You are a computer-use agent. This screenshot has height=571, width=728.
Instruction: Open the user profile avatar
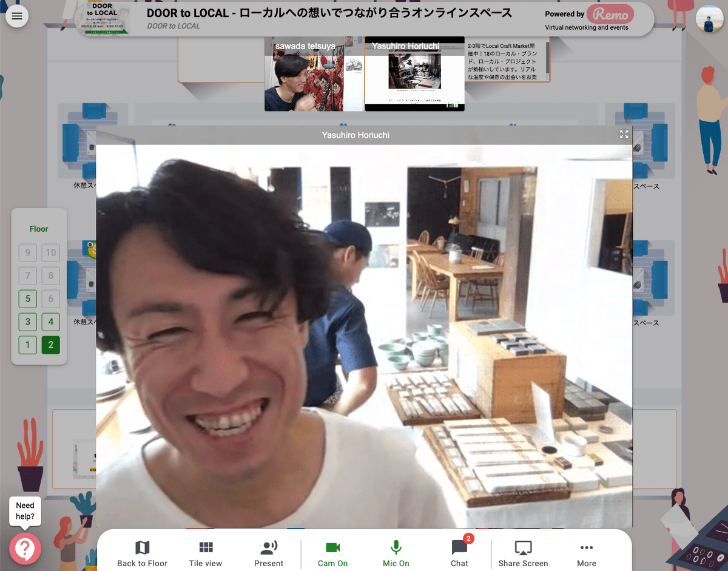[x=709, y=18]
